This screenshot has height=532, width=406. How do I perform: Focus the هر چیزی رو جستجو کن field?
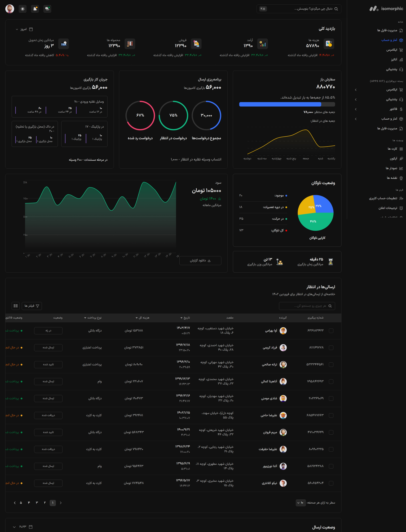(307, 306)
